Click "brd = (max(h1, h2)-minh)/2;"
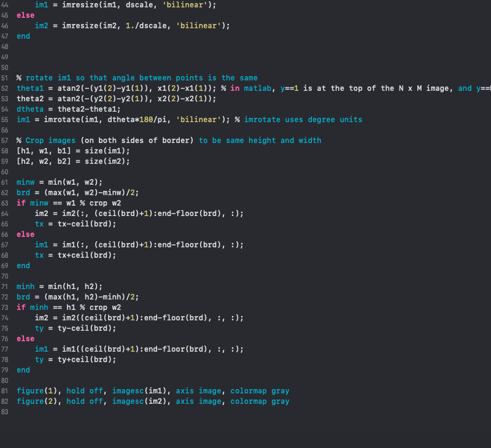Image resolution: width=491 pixels, height=448 pixels. pos(78,297)
